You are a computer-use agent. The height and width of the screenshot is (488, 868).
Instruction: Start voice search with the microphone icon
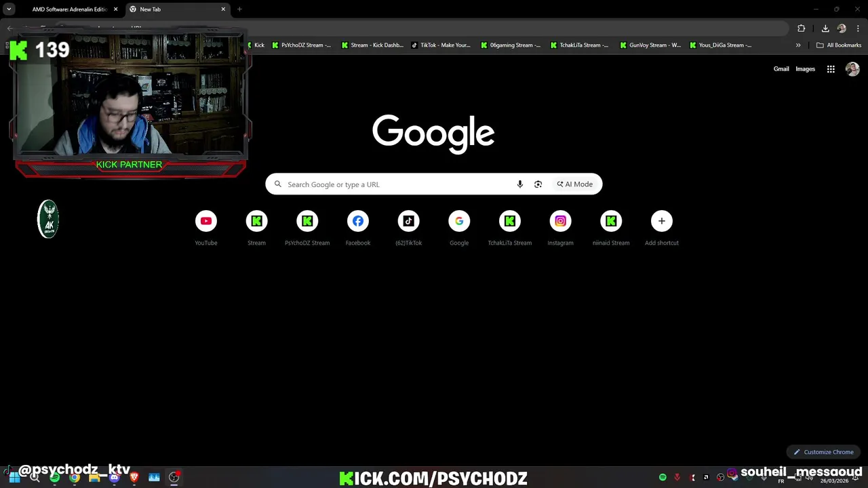(x=520, y=184)
